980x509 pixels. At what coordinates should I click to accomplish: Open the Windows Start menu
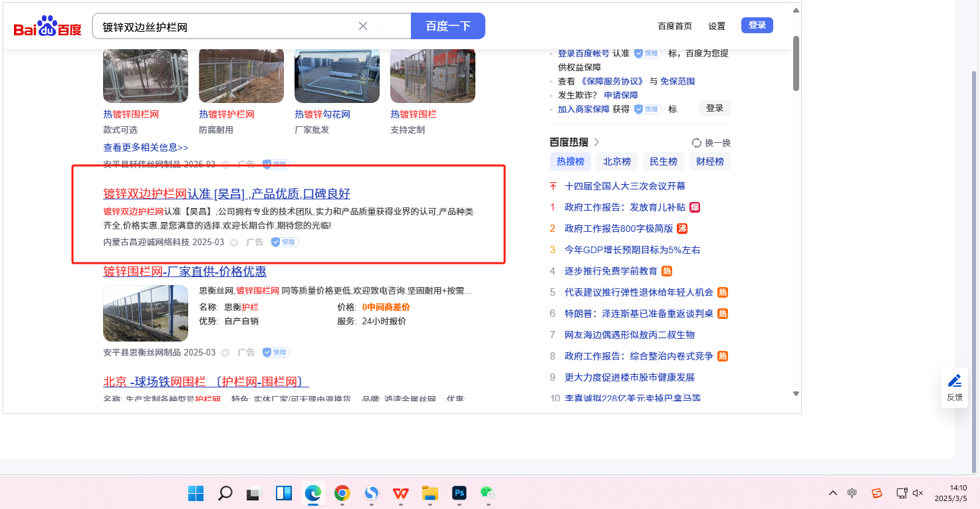click(195, 493)
